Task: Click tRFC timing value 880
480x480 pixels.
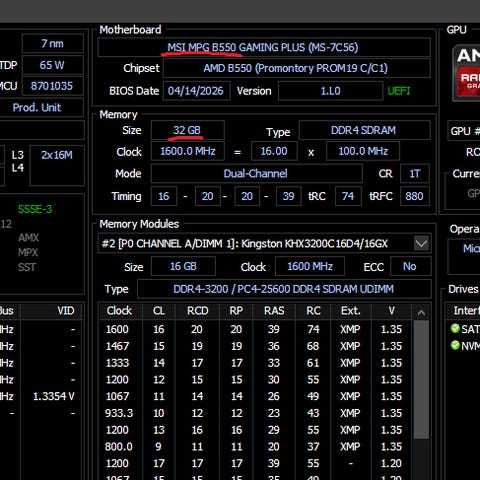Action: [415, 196]
